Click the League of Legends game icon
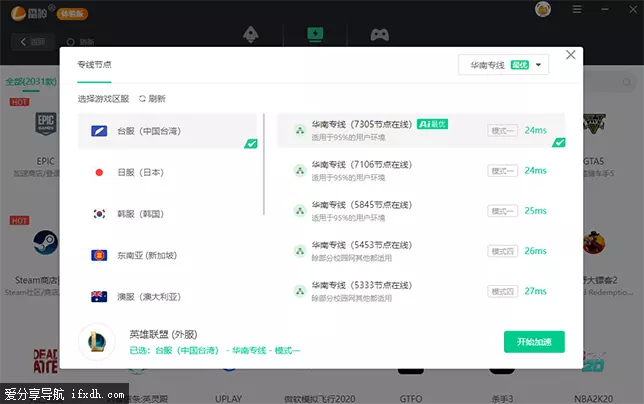This screenshot has height=404, width=644. 103,342
